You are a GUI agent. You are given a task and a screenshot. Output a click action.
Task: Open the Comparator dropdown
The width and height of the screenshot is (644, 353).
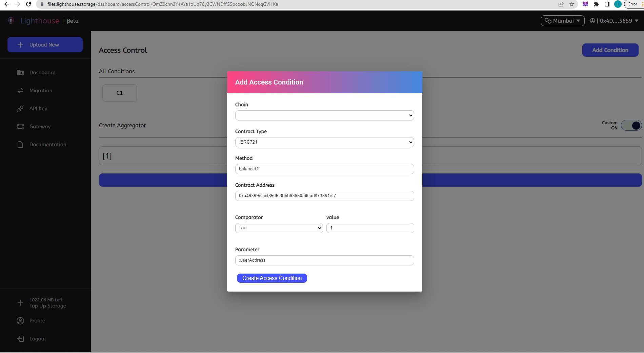(279, 228)
